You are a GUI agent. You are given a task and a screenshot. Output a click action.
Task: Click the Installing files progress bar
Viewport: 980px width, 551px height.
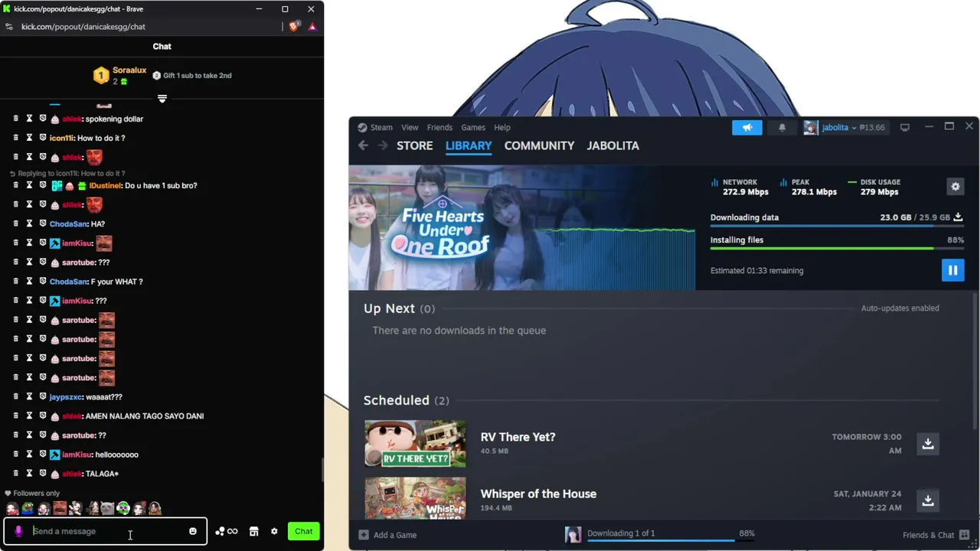(837, 249)
